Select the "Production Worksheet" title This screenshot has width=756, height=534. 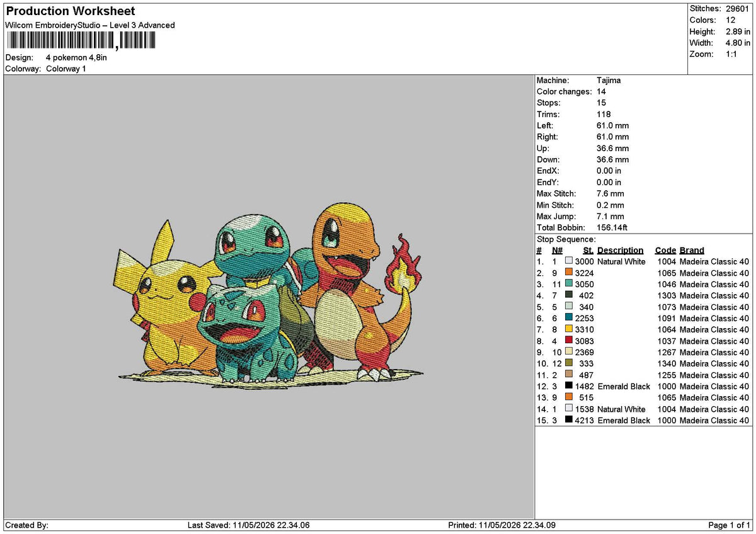click(70, 11)
